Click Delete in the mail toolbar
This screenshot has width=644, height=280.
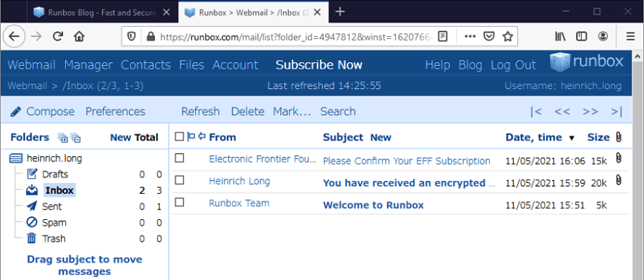click(x=247, y=111)
